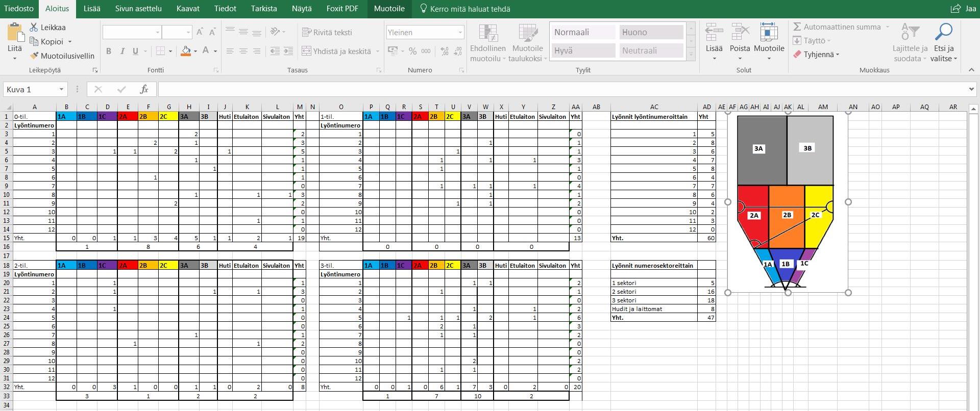Apply percent style to the selection

412,51
